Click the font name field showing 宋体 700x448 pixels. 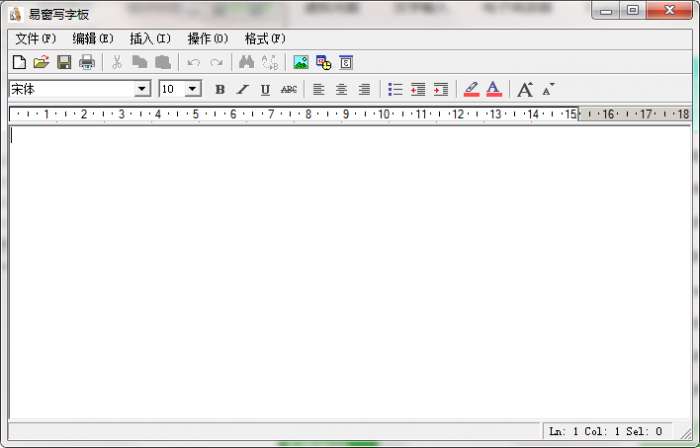coord(72,89)
